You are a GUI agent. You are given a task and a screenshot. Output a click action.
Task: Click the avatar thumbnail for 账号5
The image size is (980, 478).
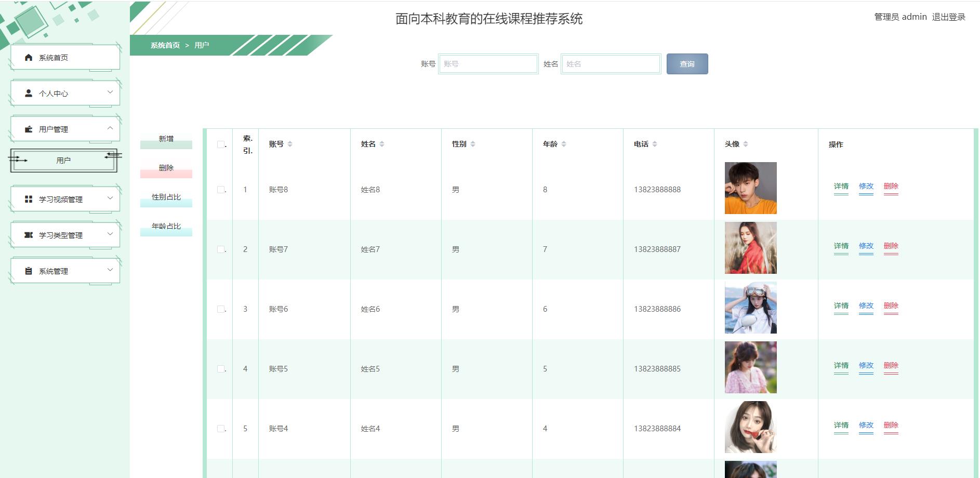coord(751,367)
